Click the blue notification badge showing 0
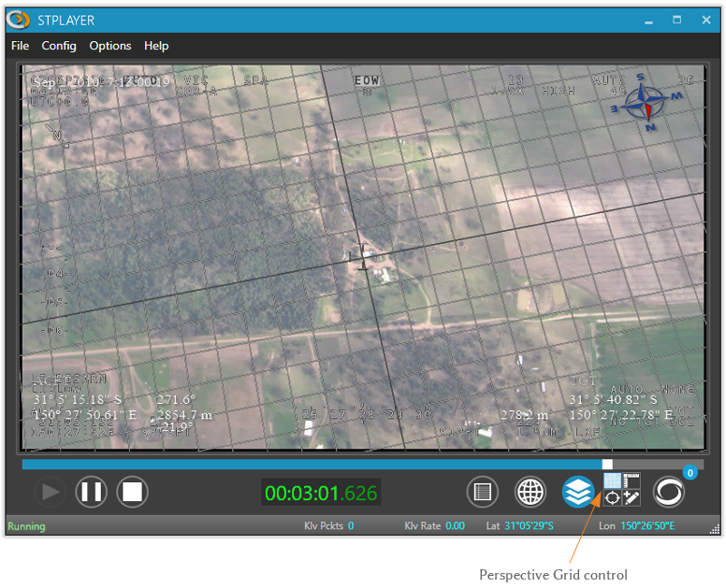The width and height of the screenshot is (726, 588). tap(690, 473)
